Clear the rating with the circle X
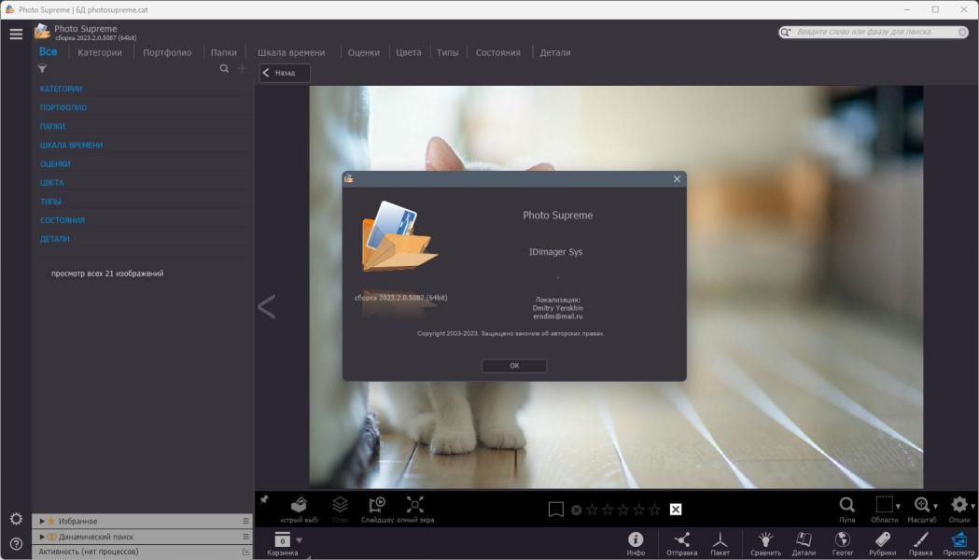This screenshot has width=979, height=560. tap(576, 510)
